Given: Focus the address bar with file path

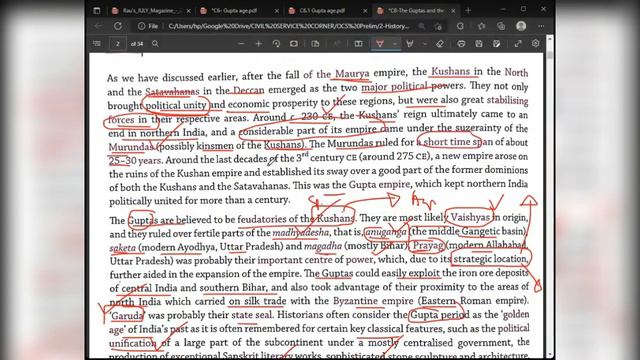Looking at the screenshot, I should [289, 26].
